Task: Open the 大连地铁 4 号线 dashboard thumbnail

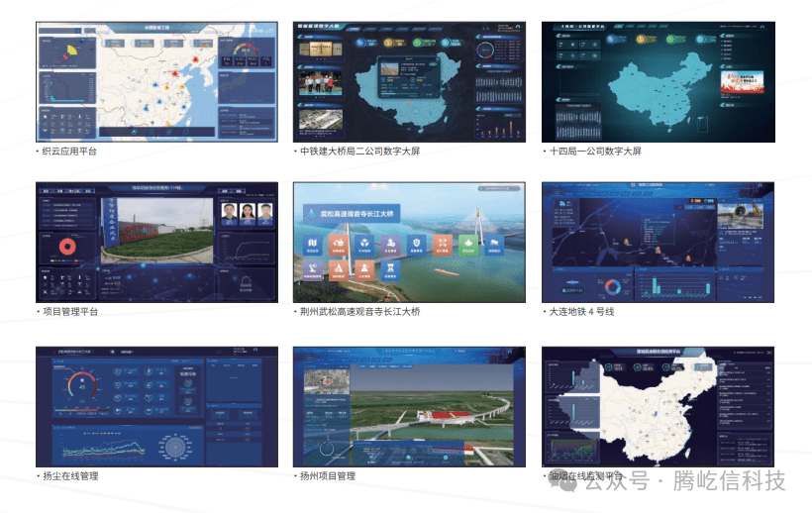Action: (x=658, y=243)
